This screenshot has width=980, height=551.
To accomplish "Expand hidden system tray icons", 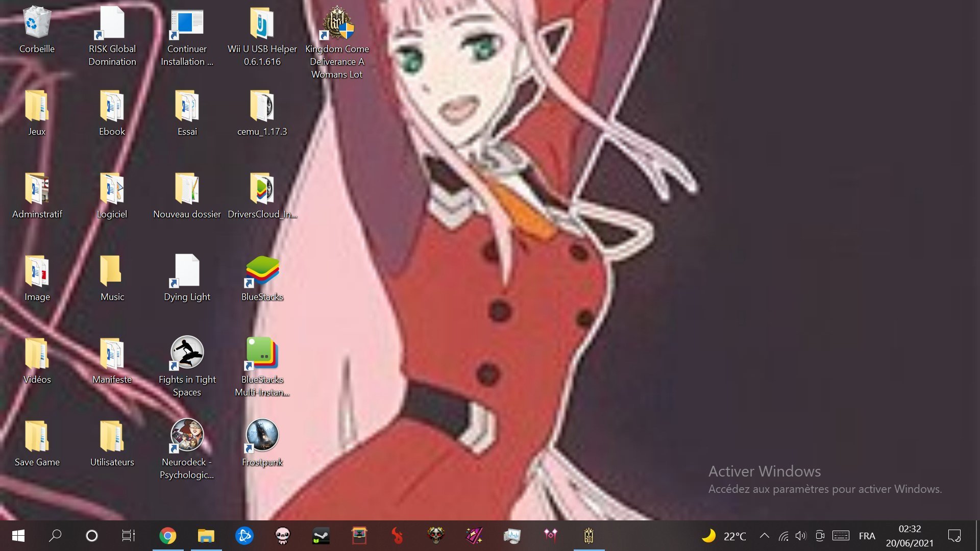I will (x=765, y=536).
